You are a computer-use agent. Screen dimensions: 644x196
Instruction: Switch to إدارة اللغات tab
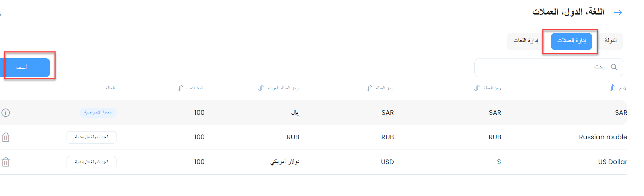click(x=526, y=41)
